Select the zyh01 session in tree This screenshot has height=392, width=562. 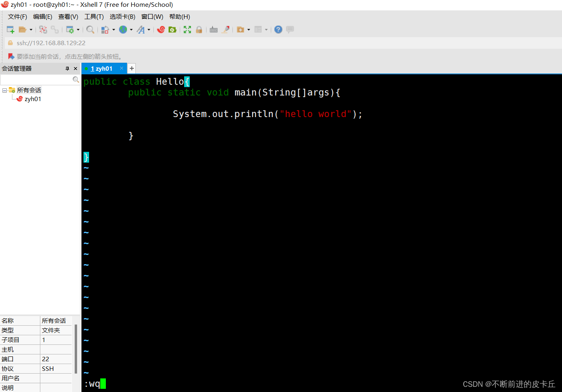(x=33, y=99)
